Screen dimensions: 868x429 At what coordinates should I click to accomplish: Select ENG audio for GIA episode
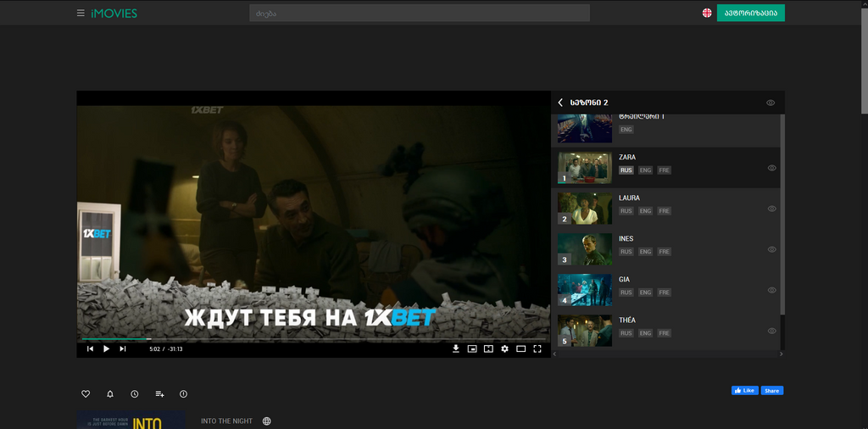click(x=645, y=292)
